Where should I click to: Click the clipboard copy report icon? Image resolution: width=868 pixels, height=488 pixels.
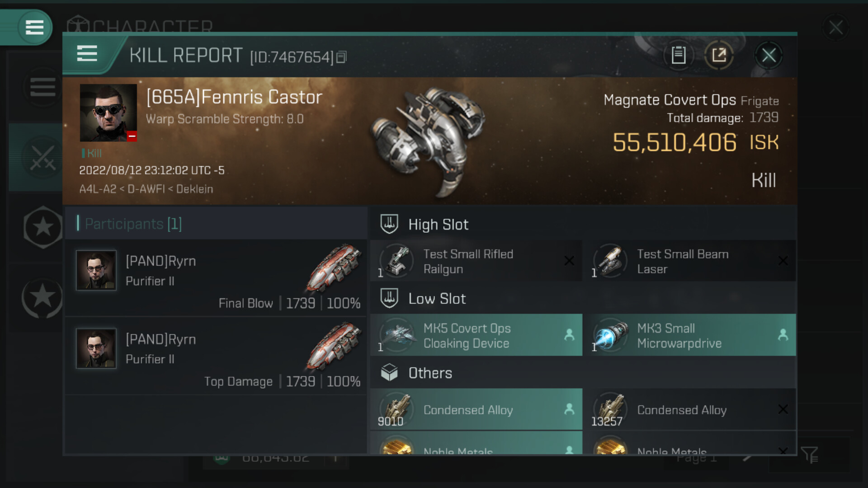tap(678, 55)
